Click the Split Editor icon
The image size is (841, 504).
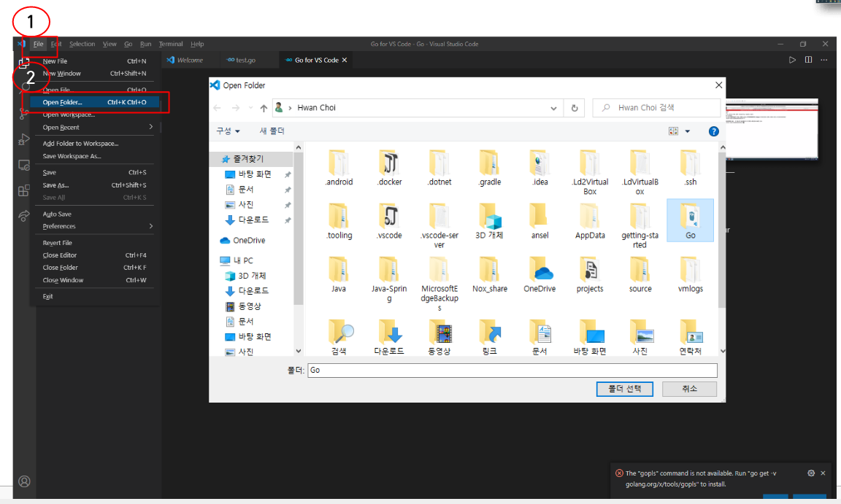coord(808,60)
